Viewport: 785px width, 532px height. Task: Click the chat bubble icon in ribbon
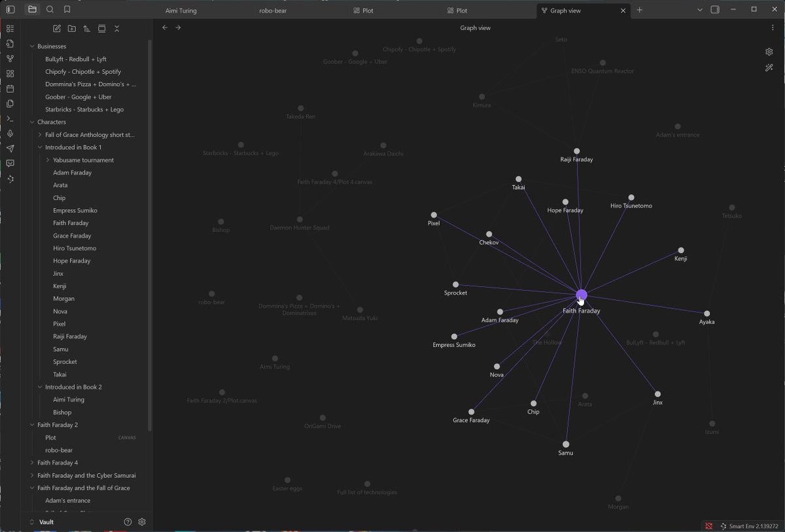tap(10, 164)
